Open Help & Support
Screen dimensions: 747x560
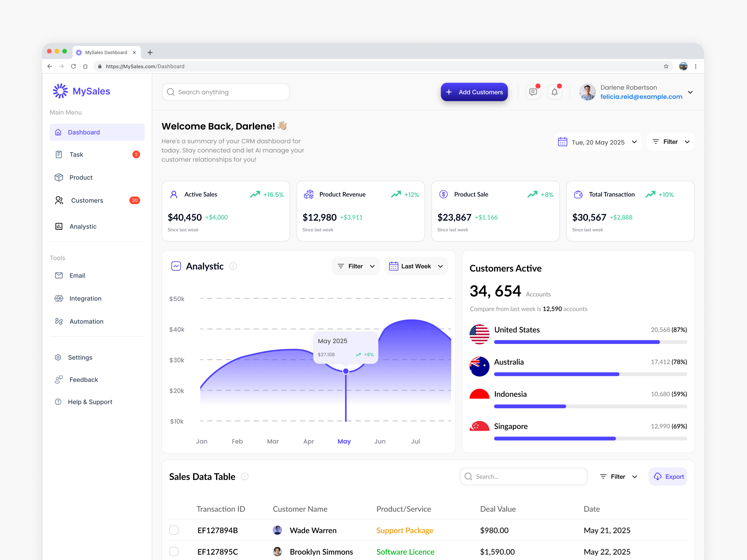(90, 402)
